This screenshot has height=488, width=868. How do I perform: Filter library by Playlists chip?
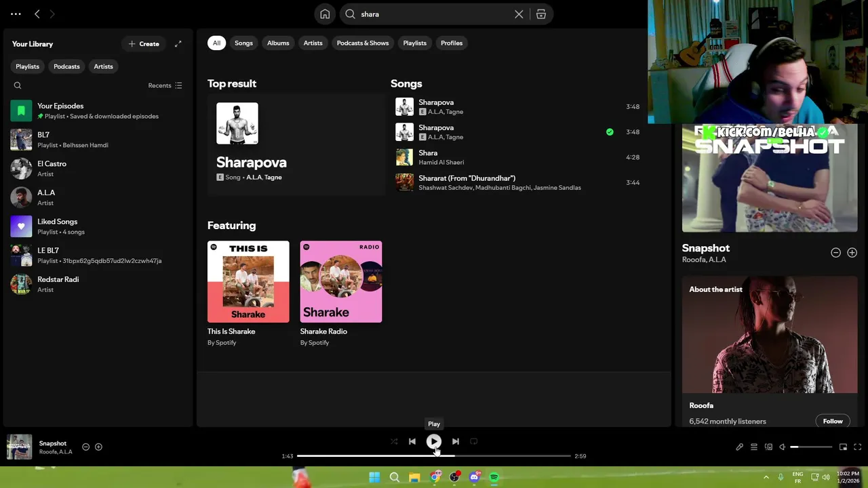[28, 66]
